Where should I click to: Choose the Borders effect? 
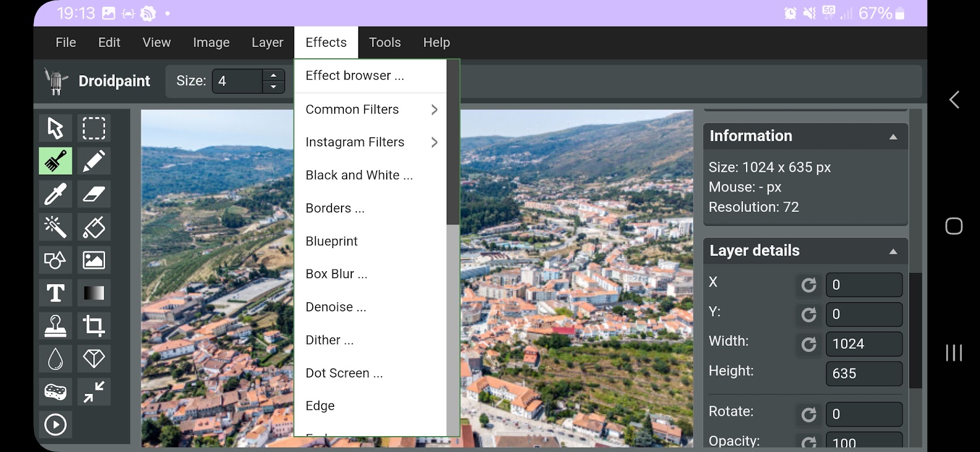pyautogui.click(x=370, y=208)
